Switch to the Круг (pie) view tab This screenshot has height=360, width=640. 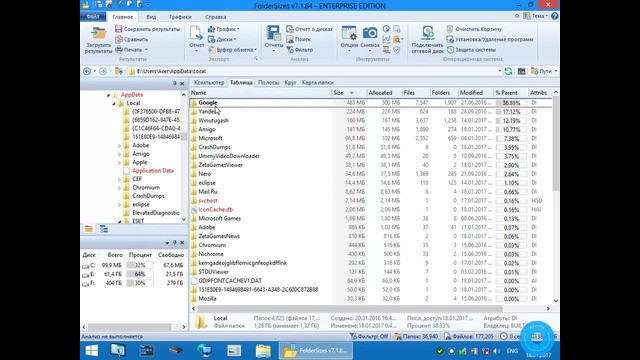(x=291, y=82)
